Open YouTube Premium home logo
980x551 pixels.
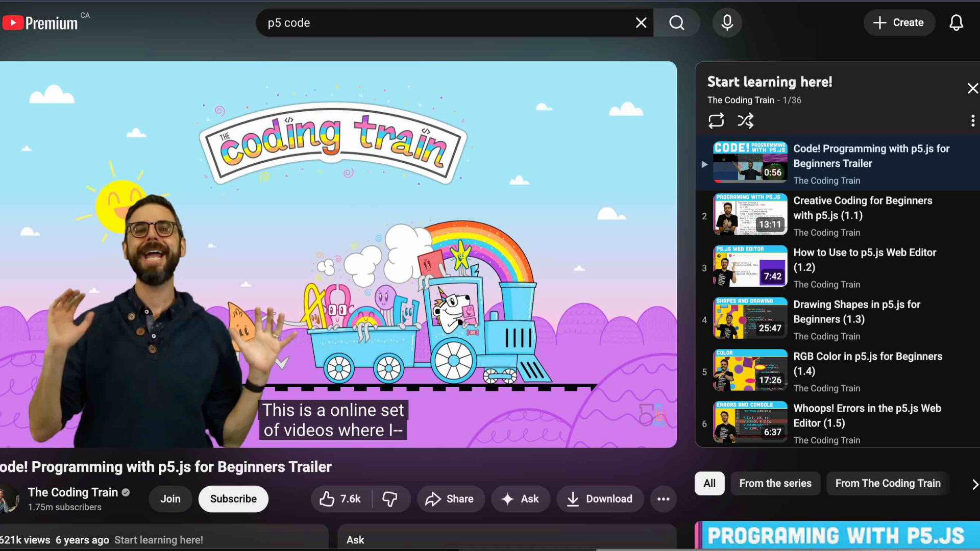[x=41, y=22]
